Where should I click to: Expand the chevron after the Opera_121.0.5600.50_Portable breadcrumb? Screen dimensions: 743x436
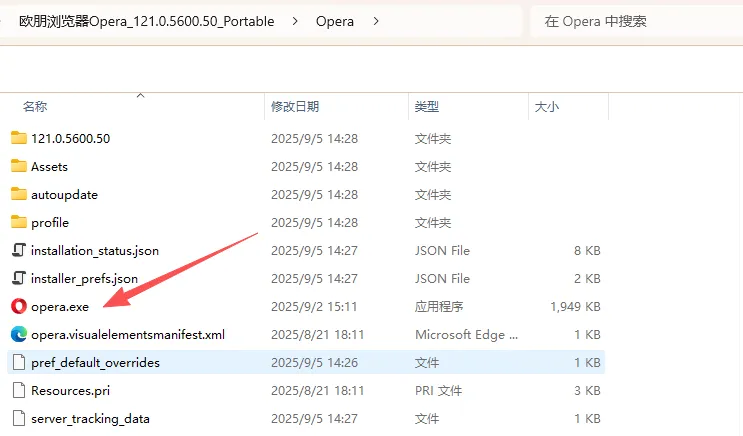point(295,21)
